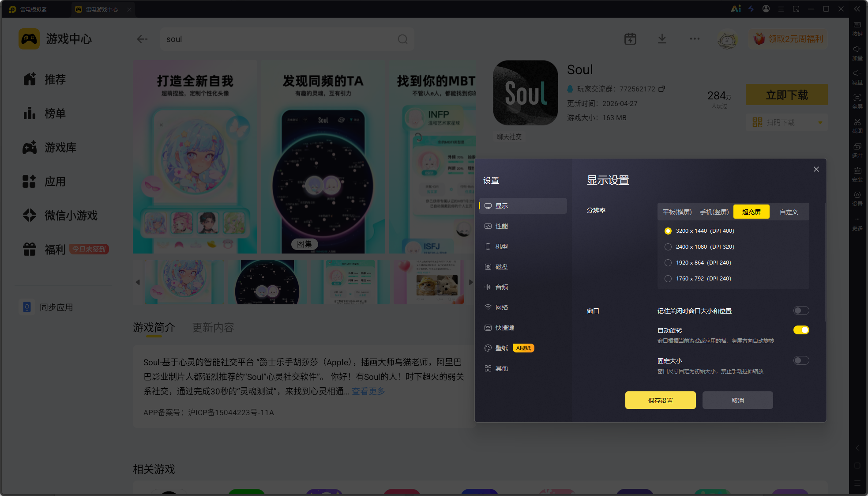This screenshot has width=868, height=496.
Task: Click the lightning bolt icon in title bar
Action: click(751, 9)
